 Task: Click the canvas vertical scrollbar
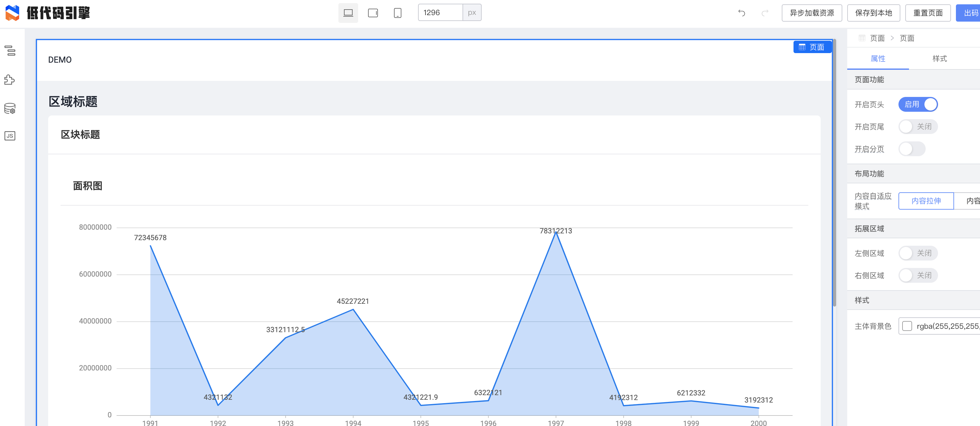834,173
